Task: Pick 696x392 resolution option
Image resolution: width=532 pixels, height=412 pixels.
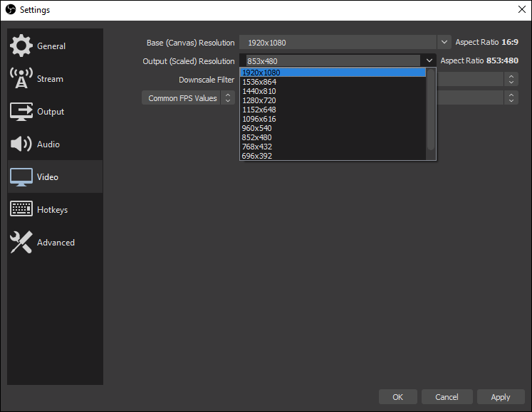Action: click(x=333, y=156)
